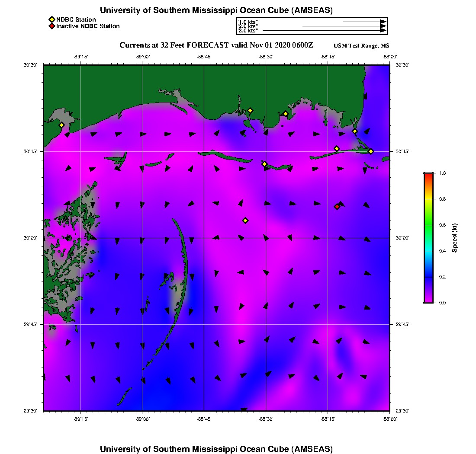Click the bottom Ocean Cube (AMSEAS) footer title
The image size is (476, 454).
tap(216, 448)
